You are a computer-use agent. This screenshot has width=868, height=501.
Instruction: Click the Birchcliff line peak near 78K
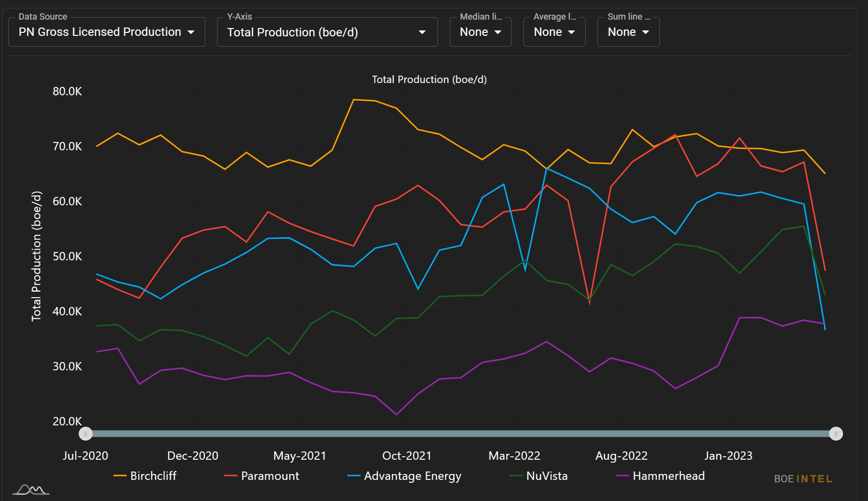point(354,100)
